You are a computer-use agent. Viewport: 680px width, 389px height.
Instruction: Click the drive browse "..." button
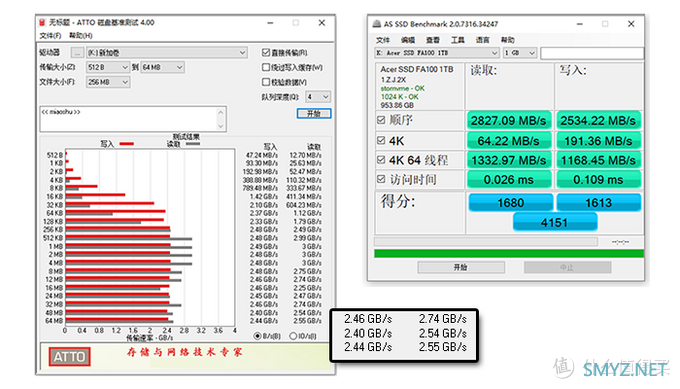tap(77, 53)
